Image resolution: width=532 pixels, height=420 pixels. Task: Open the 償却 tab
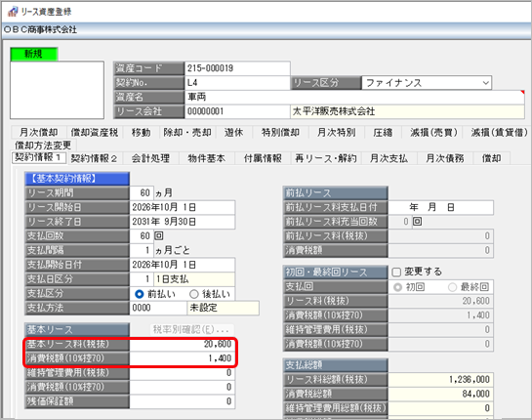point(491,158)
